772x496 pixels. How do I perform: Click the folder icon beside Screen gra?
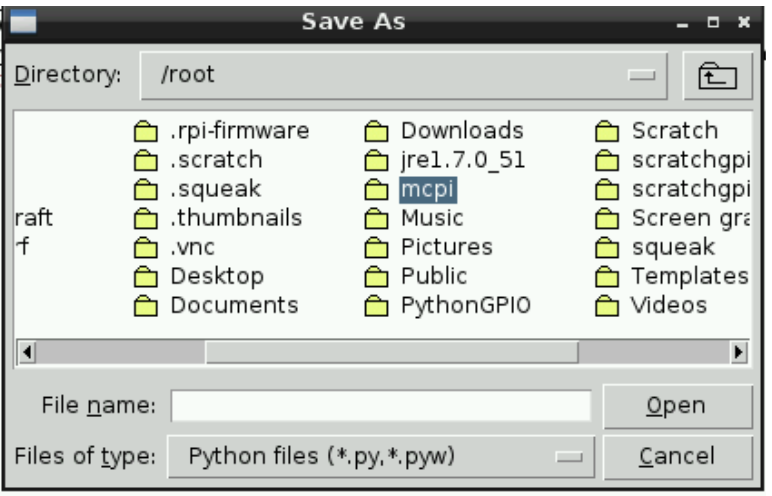(x=607, y=219)
